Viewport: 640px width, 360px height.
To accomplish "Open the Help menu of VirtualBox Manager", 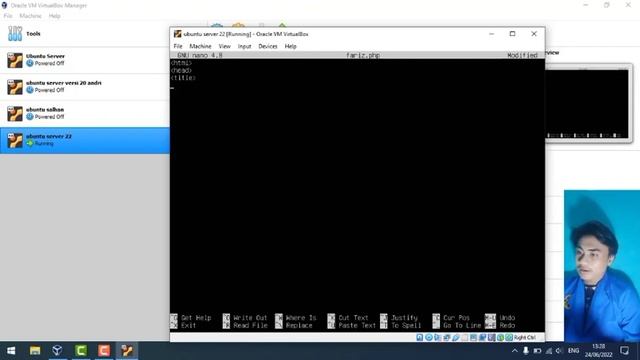I will click(x=54, y=16).
